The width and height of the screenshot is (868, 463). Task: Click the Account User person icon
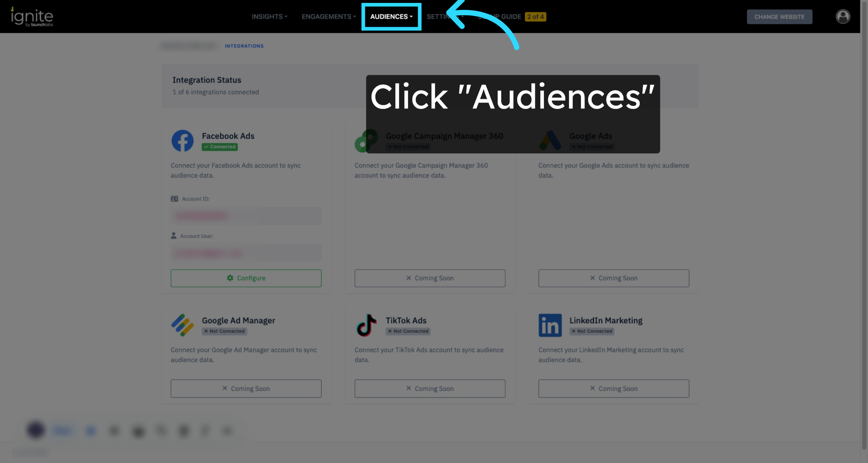coord(174,236)
